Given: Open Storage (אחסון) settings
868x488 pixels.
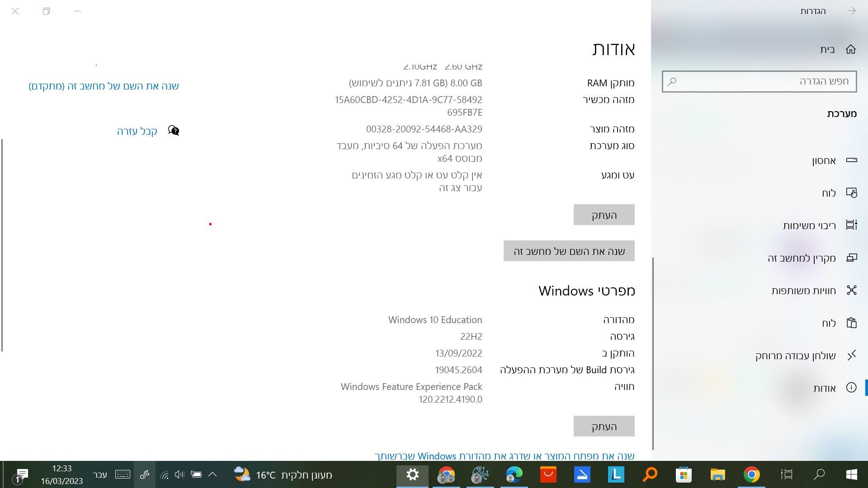Looking at the screenshot, I should 834,160.
